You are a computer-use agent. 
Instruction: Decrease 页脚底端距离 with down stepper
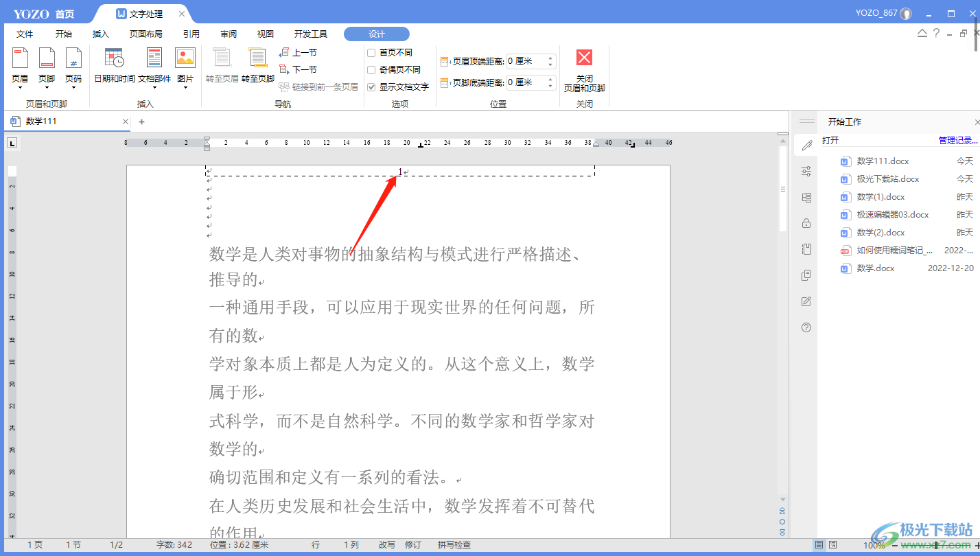pos(550,86)
